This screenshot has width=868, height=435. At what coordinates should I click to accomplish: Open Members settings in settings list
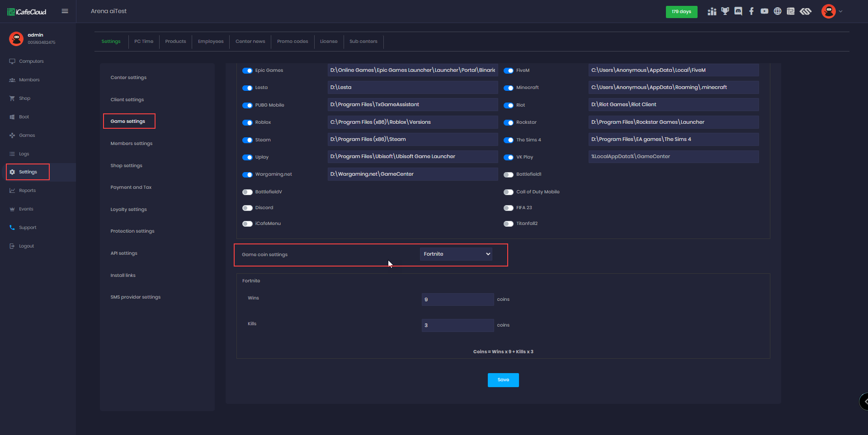pos(132,144)
